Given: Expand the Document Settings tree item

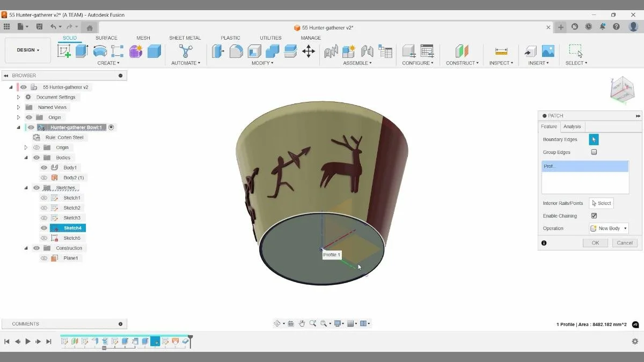Looking at the screenshot, I should (x=18, y=97).
